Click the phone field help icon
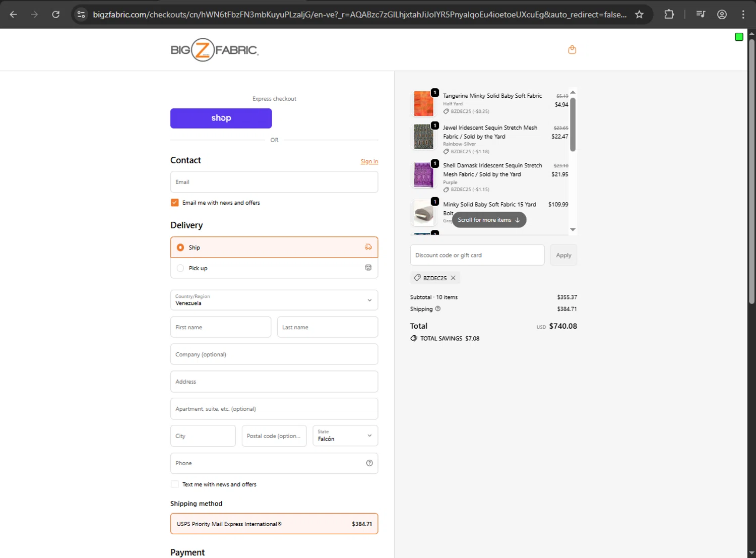The image size is (756, 558). point(369,463)
